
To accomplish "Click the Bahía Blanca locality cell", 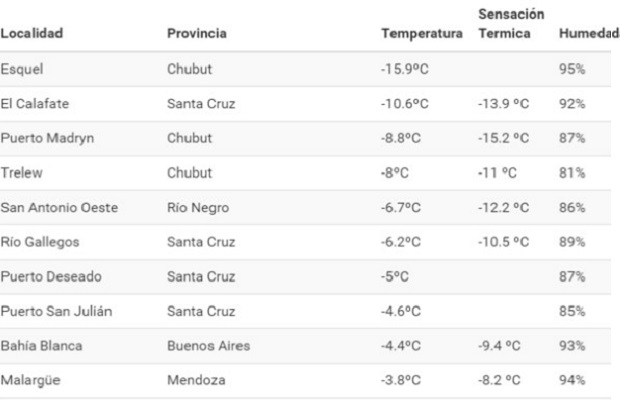I will (x=41, y=346).
